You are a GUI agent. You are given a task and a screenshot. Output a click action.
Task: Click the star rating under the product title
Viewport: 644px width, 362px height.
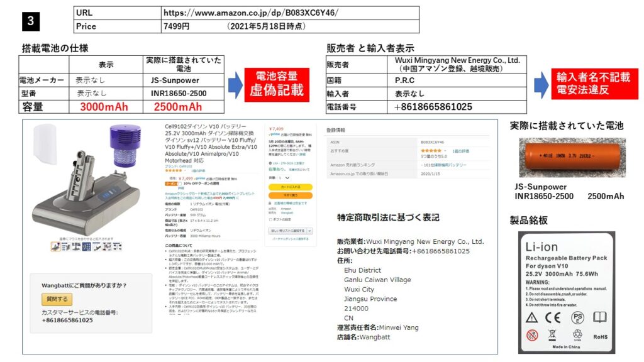click(x=174, y=170)
